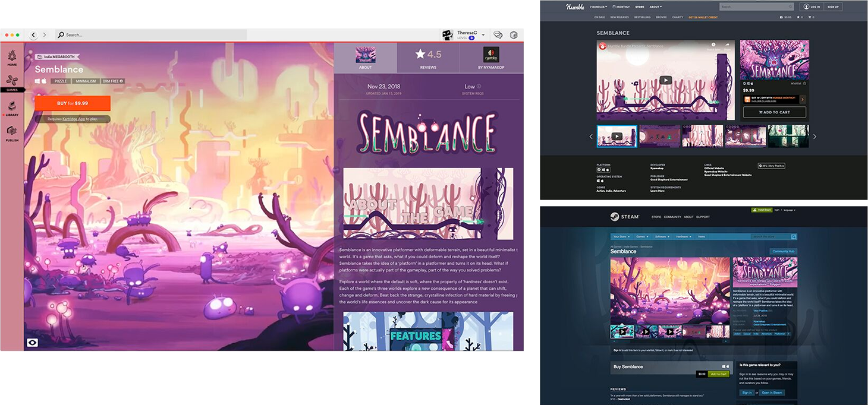Click the Indie MEGABOOTH badge
The height and width of the screenshot is (405, 868).
point(57,57)
